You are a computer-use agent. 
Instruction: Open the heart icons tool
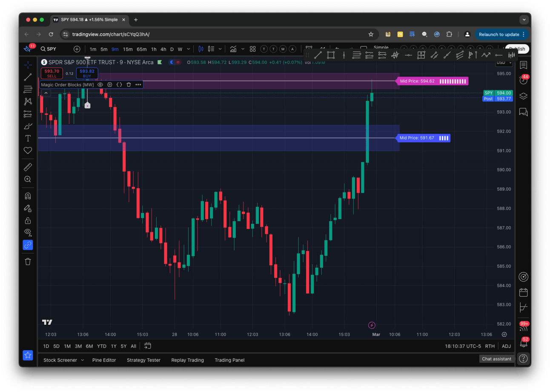(28, 150)
